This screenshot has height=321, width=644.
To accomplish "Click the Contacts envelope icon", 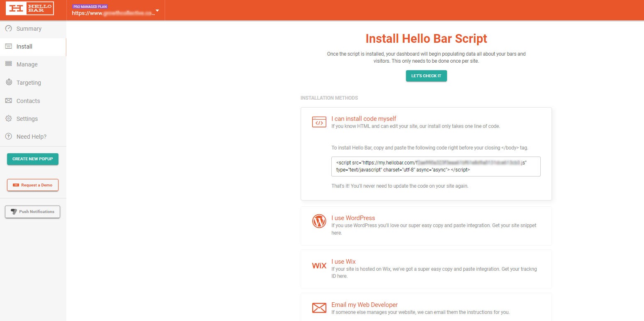I will pyautogui.click(x=9, y=100).
